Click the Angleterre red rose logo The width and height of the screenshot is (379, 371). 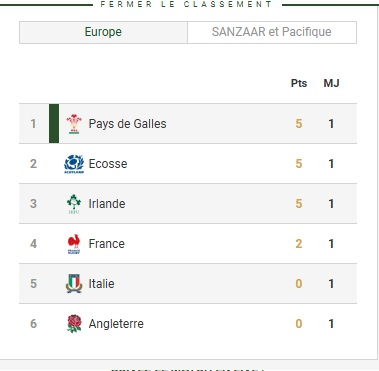pyautogui.click(x=74, y=324)
